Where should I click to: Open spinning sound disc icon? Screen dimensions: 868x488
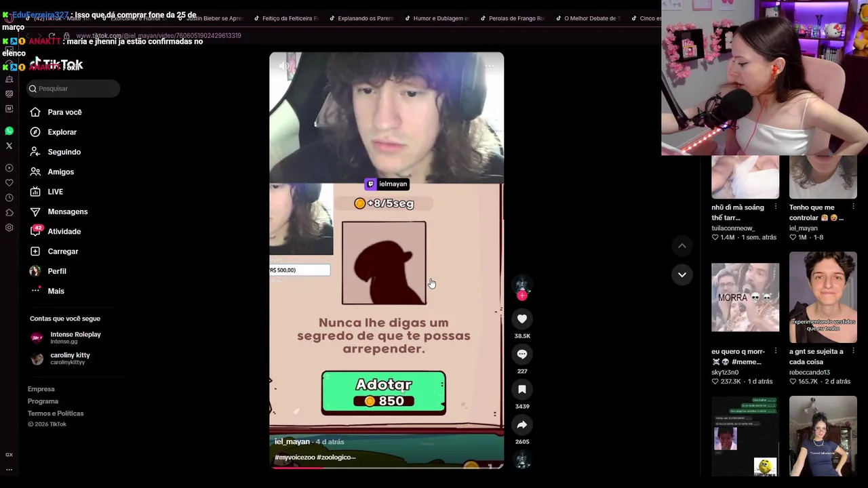pos(522,460)
